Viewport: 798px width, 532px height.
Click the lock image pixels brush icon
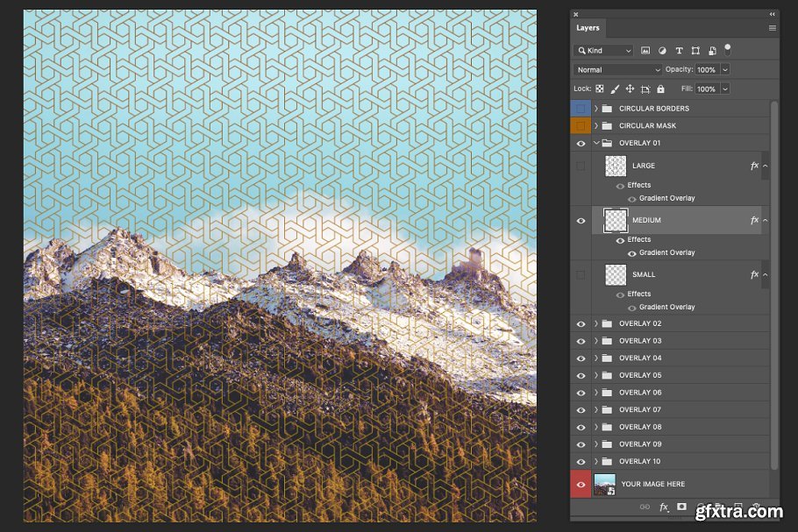tap(615, 89)
